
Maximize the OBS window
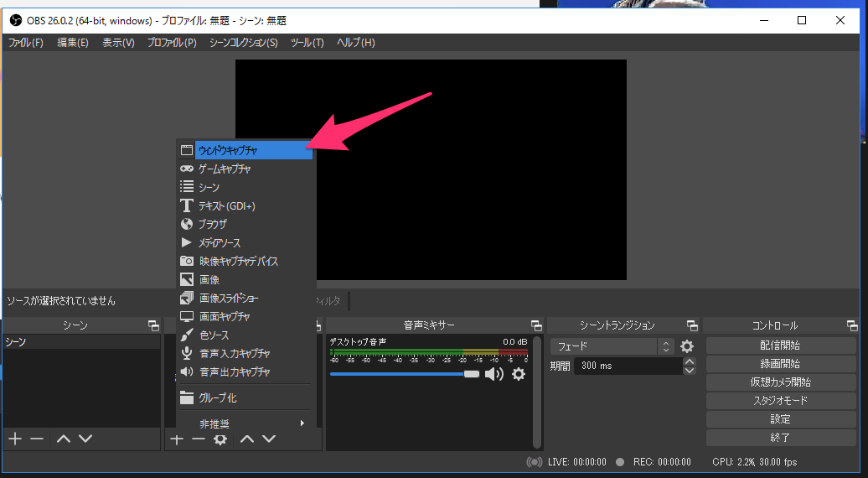pyautogui.click(x=802, y=20)
